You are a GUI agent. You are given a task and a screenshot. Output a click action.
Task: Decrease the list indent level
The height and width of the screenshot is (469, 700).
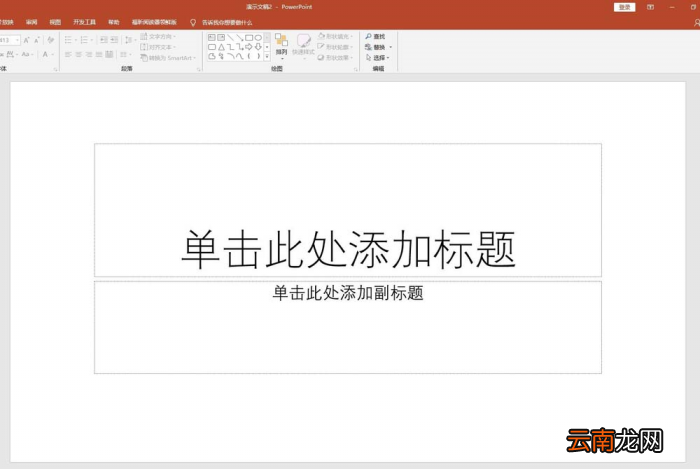tap(104, 40)
